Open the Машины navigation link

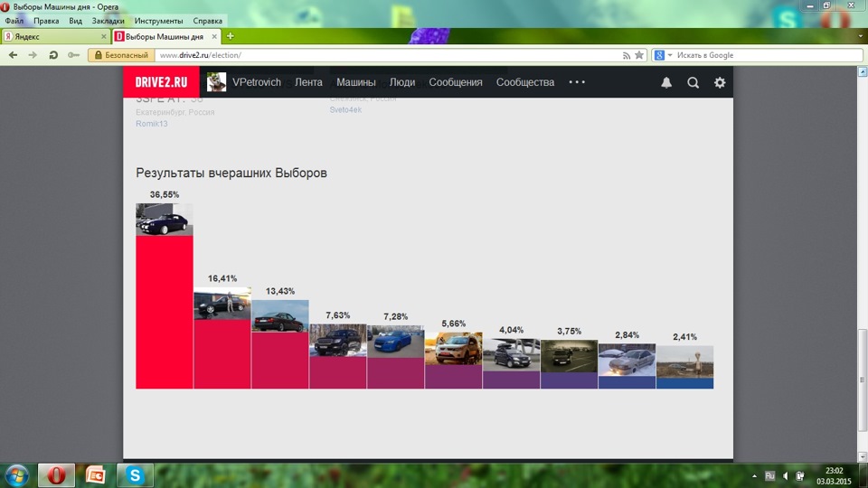tap(356, 82)
